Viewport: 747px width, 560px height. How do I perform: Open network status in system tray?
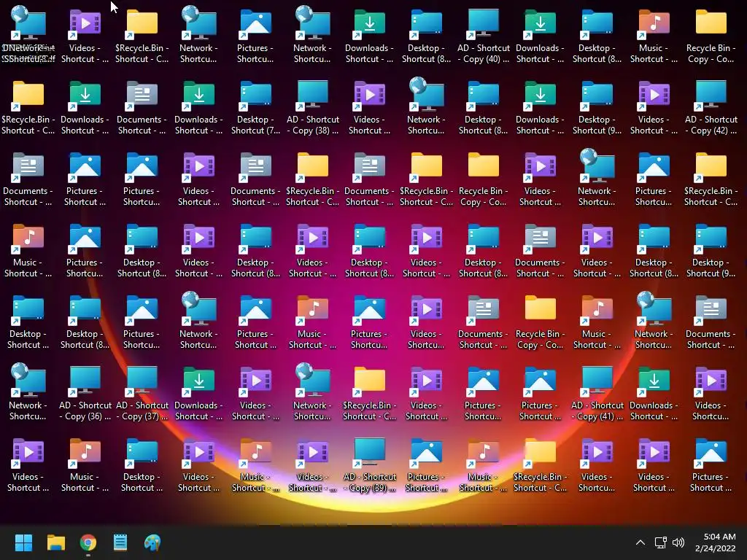(x=660, y=542)
